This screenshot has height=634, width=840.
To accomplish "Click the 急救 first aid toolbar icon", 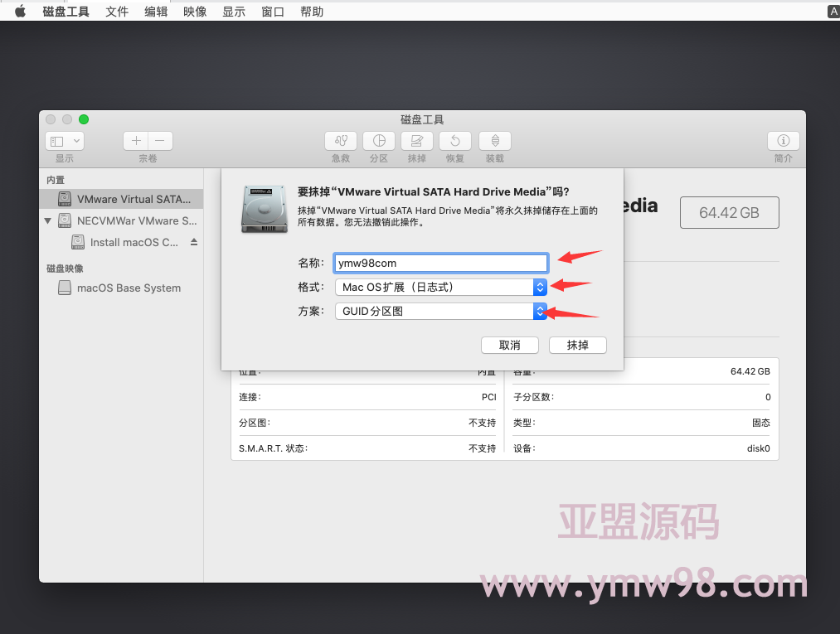I will tap(341, 141).
